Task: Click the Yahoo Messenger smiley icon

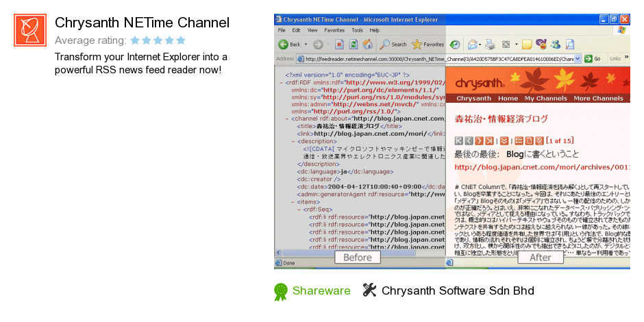Action: point(541,45)
